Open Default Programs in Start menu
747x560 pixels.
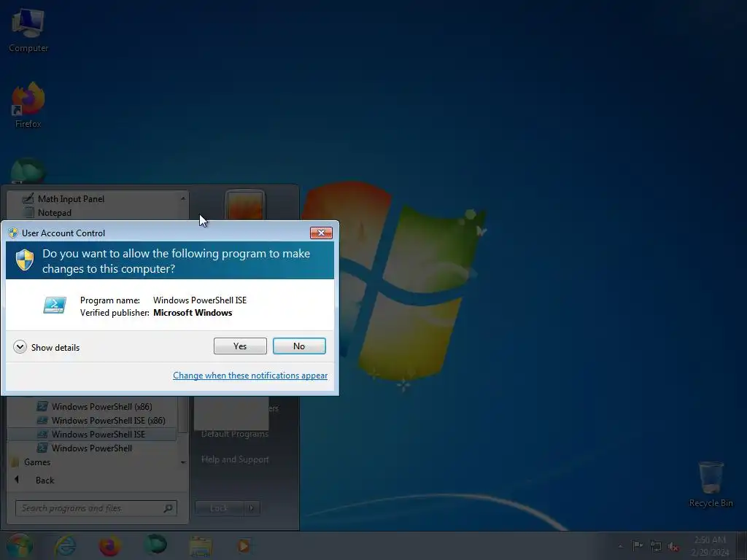235,434
